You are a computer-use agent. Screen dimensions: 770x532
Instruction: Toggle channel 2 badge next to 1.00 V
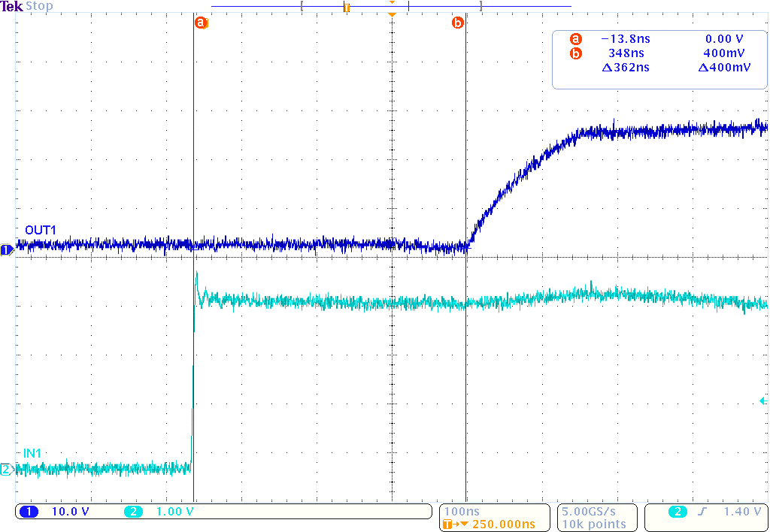click(133, 512)
